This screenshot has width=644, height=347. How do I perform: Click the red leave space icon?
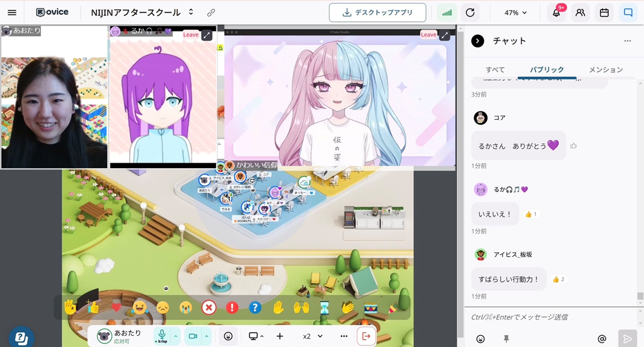(x=366, y=336)
